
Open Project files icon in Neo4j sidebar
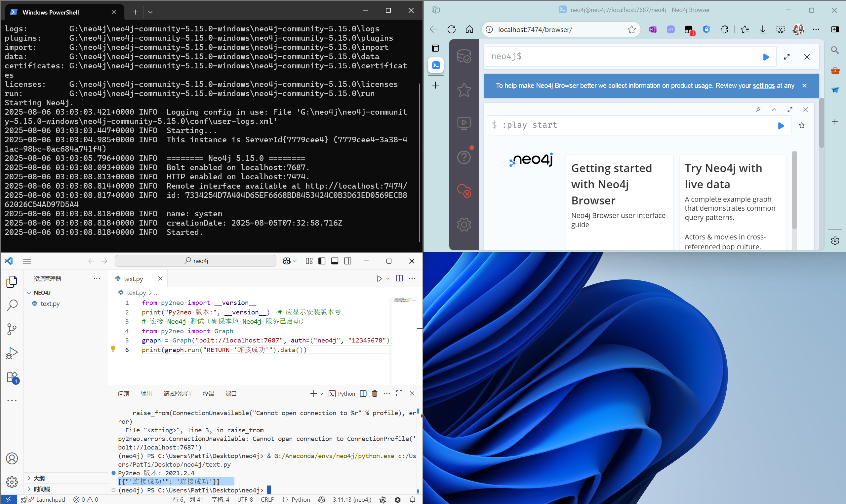click(463, 124)
